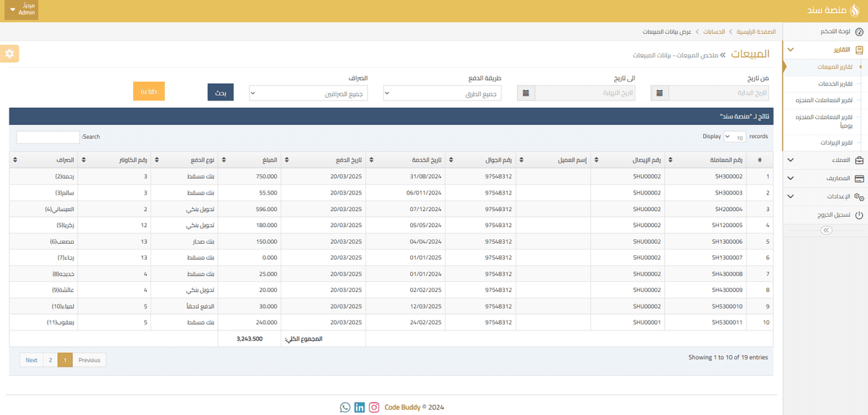The image size is (868, 415).
Task: Go to الصفحة الرئيسية breadcrumb
Action: pos(756,33)
